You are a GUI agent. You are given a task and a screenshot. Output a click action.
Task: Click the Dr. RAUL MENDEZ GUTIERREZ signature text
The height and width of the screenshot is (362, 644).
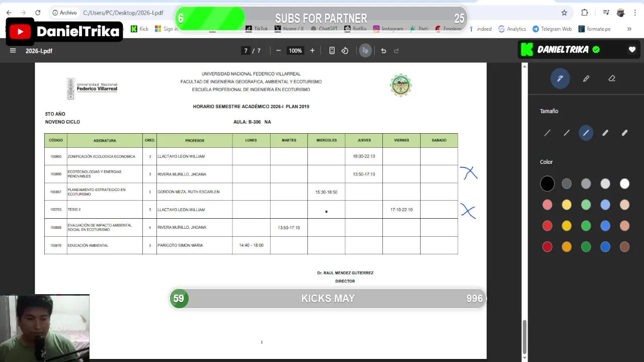[x=345, y=273]
